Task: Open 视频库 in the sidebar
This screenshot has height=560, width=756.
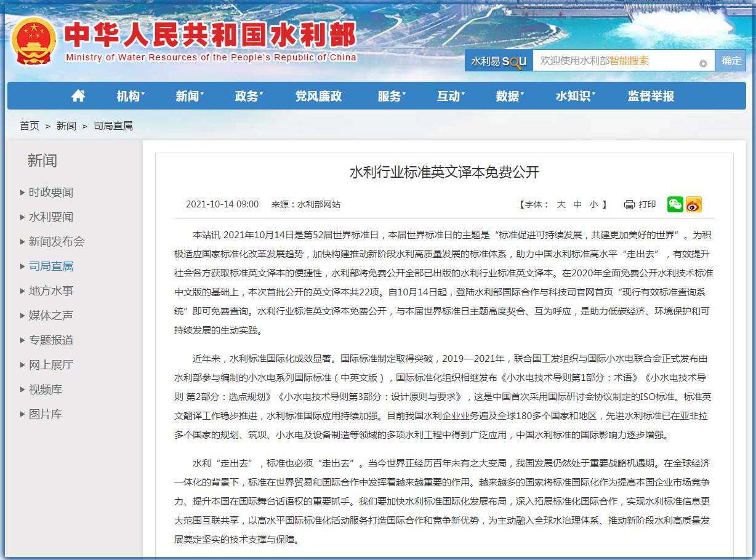Action: pyautogui.click(x=46, y=390)
